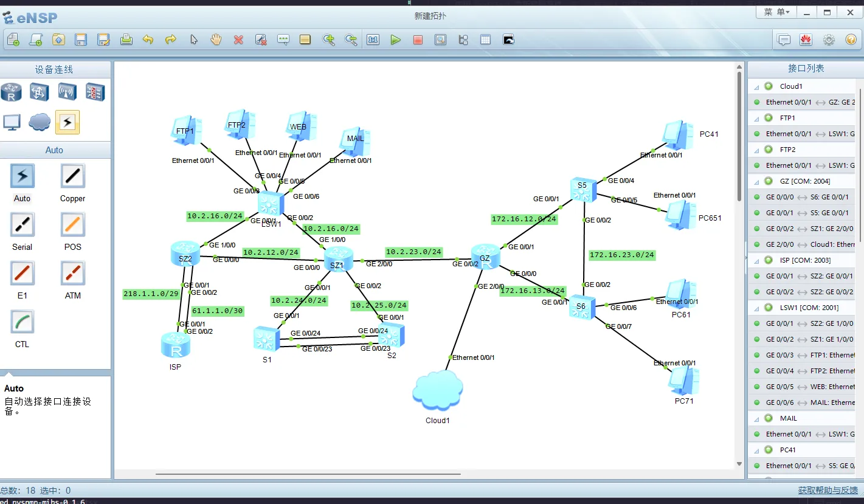The height and width of the screenshot is (504, 864).
Task: Reset view with the 1:1 icon
Action: click(373, 40)
